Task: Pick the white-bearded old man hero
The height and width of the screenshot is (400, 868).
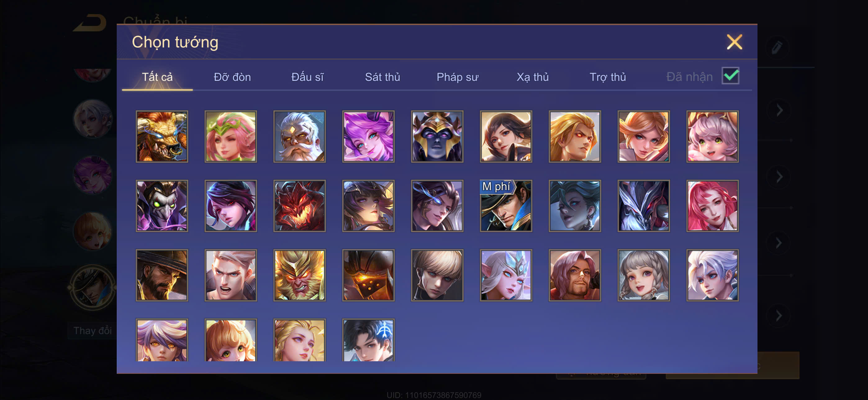Action: click(299, 136)
